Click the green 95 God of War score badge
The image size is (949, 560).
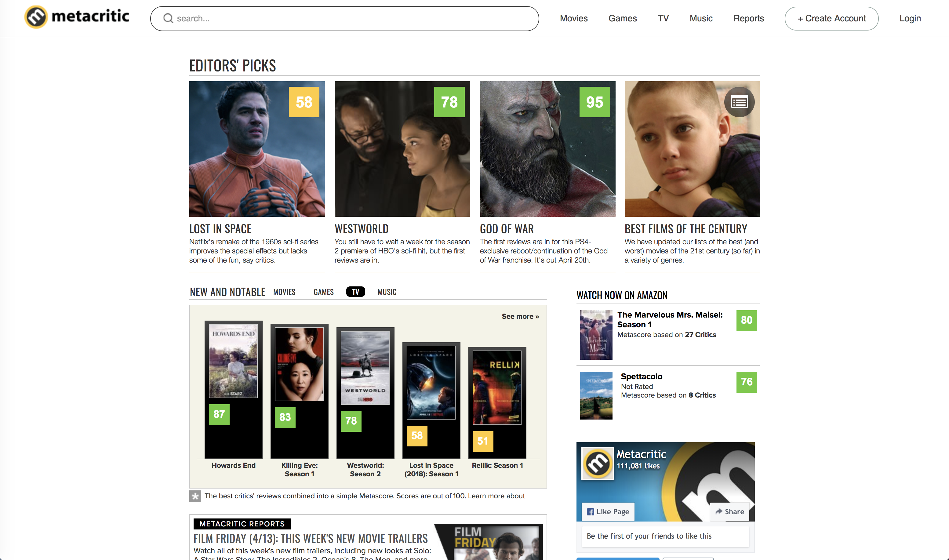click(x=594, y=102)
